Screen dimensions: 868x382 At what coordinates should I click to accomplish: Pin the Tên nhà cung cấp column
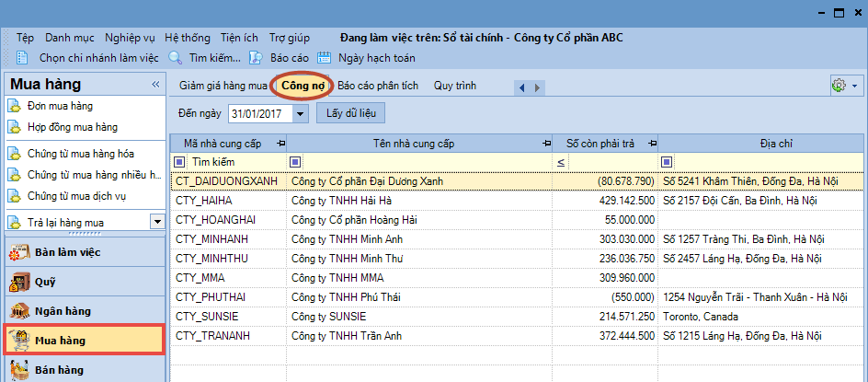coord(547,145)
